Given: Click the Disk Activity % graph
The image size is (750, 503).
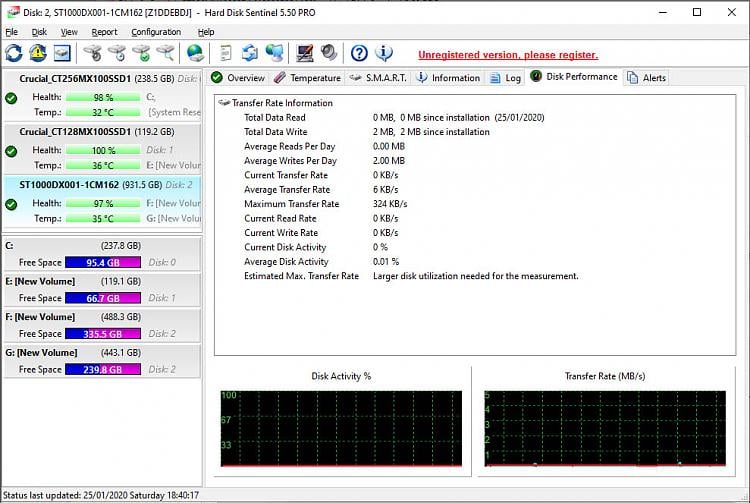Looking at the screenshot, I should coord(341,428).
